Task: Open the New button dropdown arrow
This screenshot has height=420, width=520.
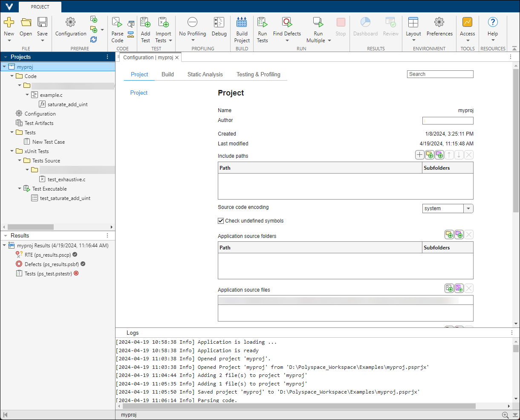Action: click(9, 41)
